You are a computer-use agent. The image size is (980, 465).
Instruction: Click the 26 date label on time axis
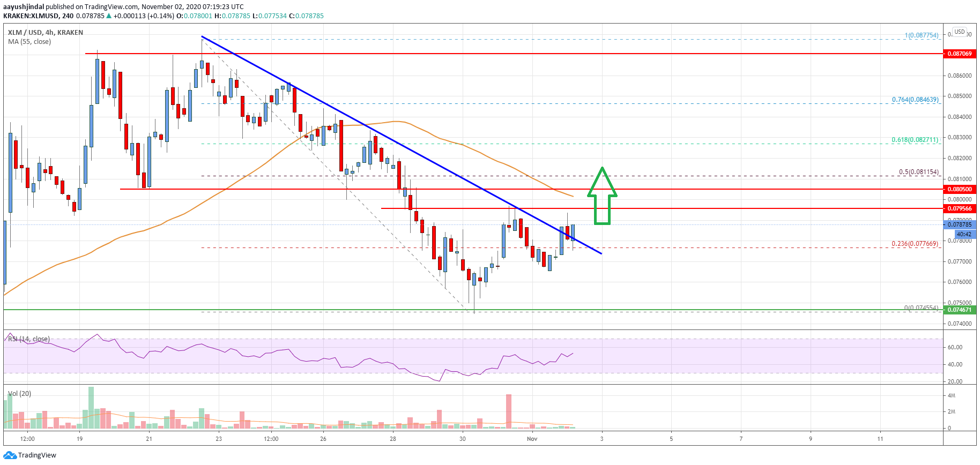323,439
